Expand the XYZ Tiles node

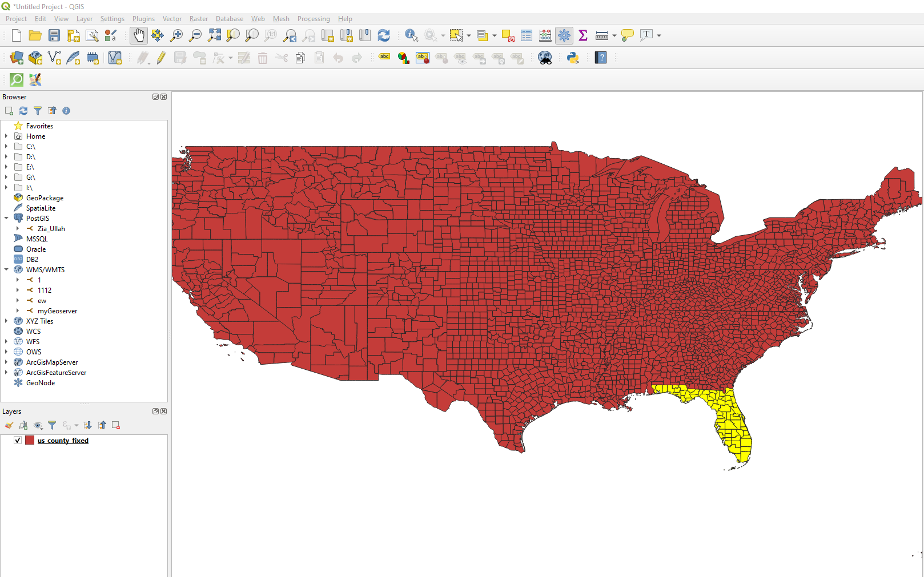(x=6, y=321)
